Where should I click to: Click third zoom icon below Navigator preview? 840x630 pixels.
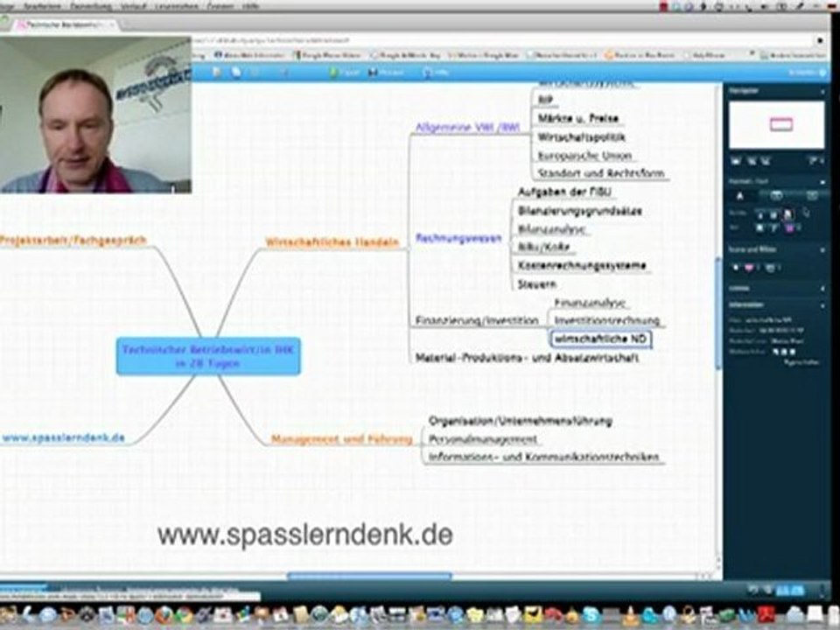tap(765, 161)
